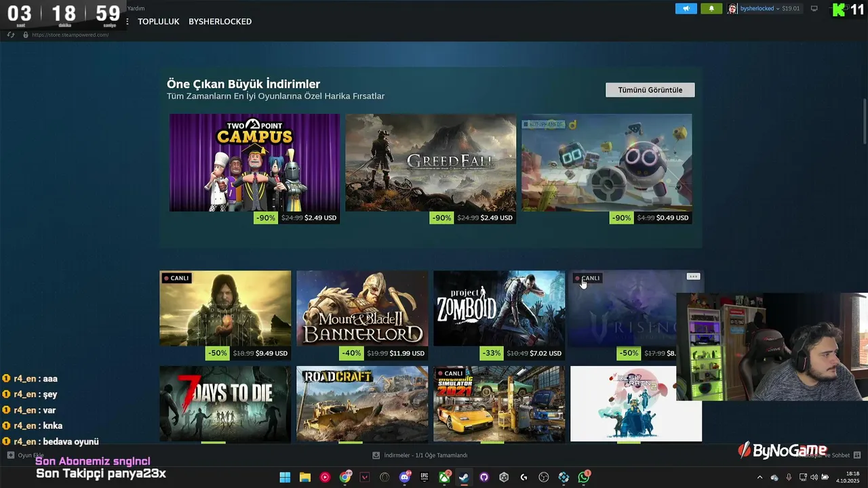Open Discord from the taskbar
The height and width of the screenshot is (488, 868).
pyautogui.click(x=405, y=477)
